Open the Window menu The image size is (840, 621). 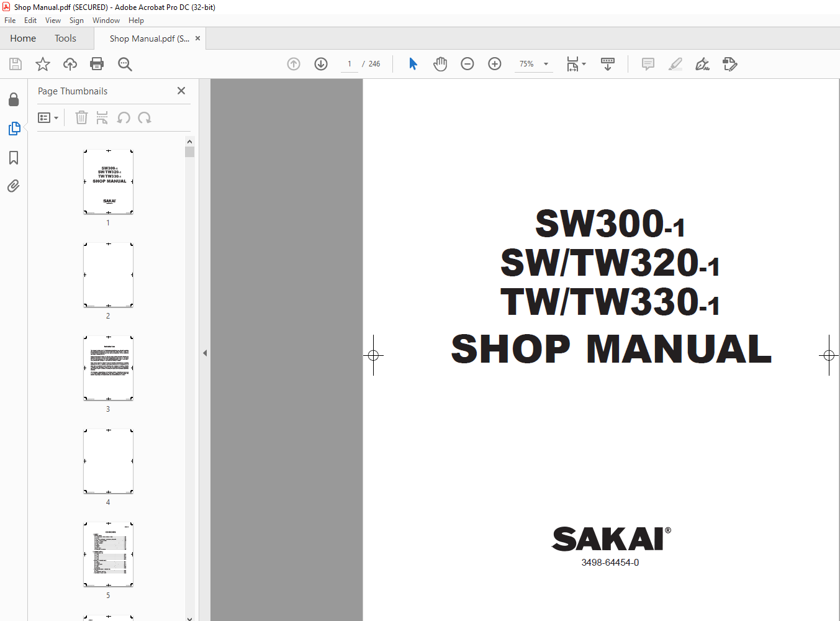(106, 20)
